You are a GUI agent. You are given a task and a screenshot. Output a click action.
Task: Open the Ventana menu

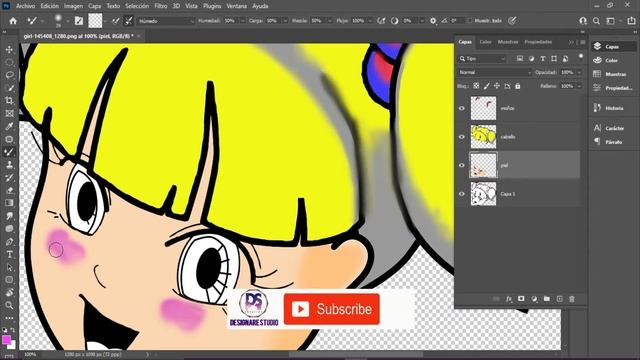[236, 6]
